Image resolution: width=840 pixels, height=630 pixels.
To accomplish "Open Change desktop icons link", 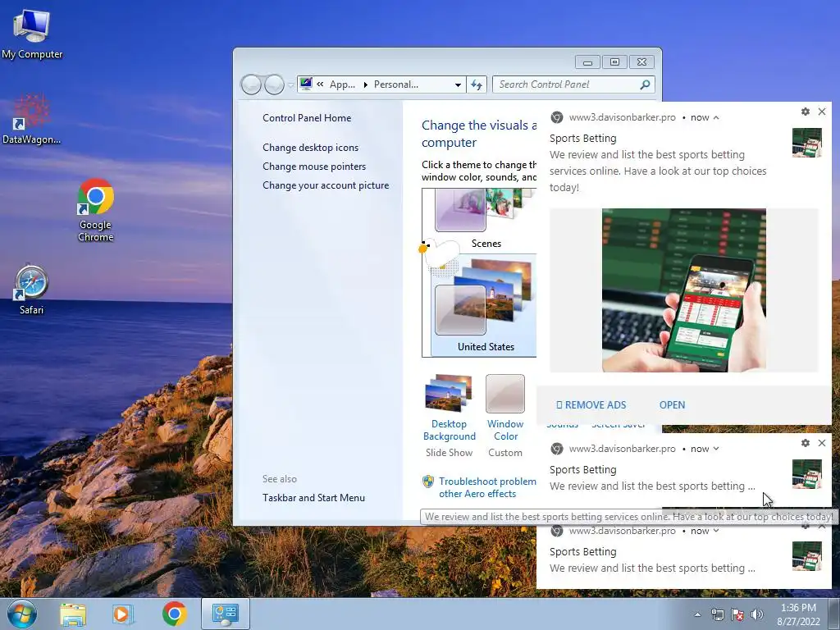I will (311, 148).
